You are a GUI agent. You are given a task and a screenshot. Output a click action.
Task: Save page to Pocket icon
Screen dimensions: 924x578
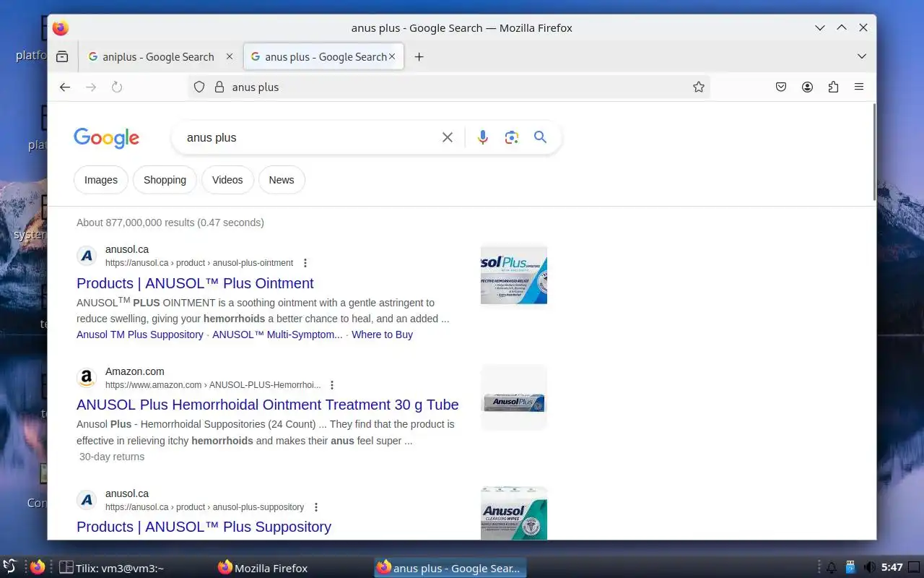(x=781, y=87)
